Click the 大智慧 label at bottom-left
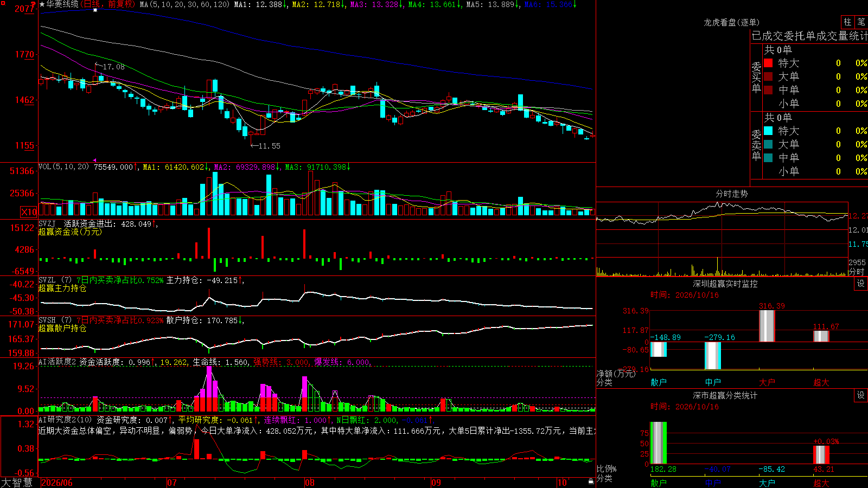The image size is (868, 488). [x=17, y=483]
